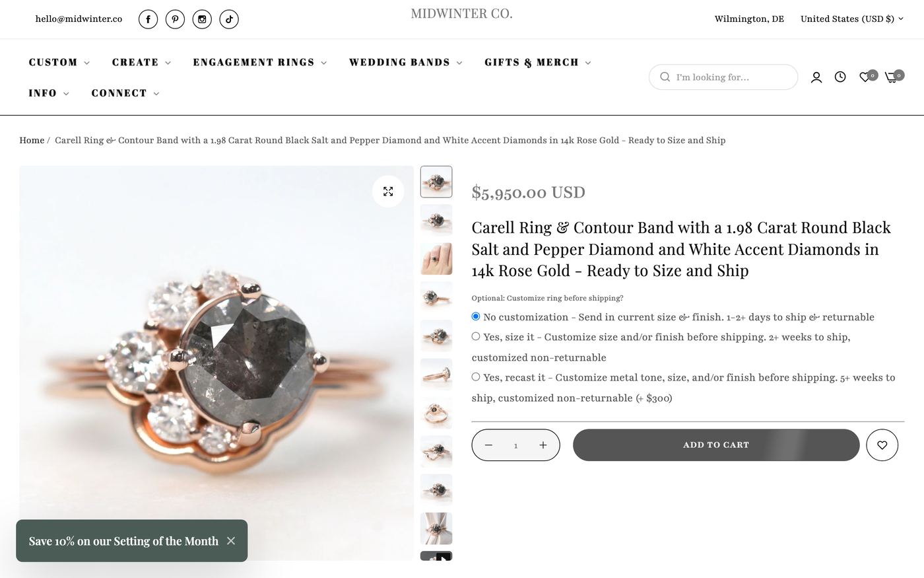The height and width of the screenshot is (578, 924).
Task: Expand the Engagement Rings menu
Action: pos(259,62)
